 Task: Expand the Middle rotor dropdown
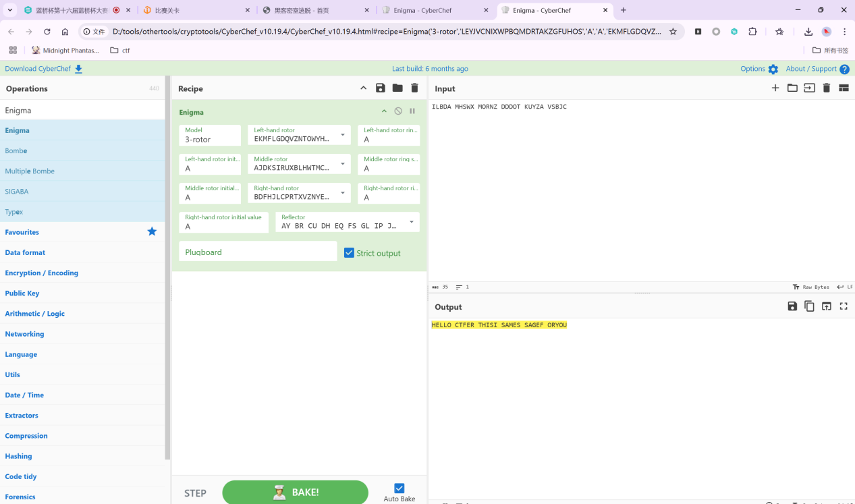coord(343,164)
